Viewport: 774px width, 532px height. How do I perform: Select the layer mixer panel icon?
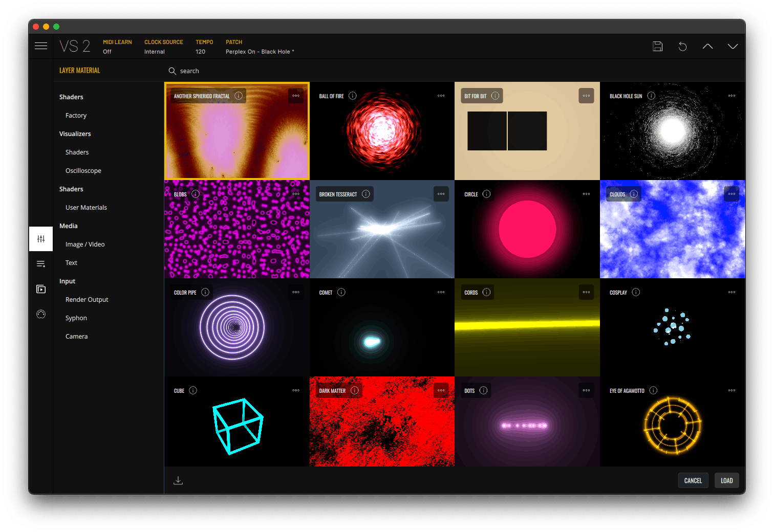pos(41,238)
